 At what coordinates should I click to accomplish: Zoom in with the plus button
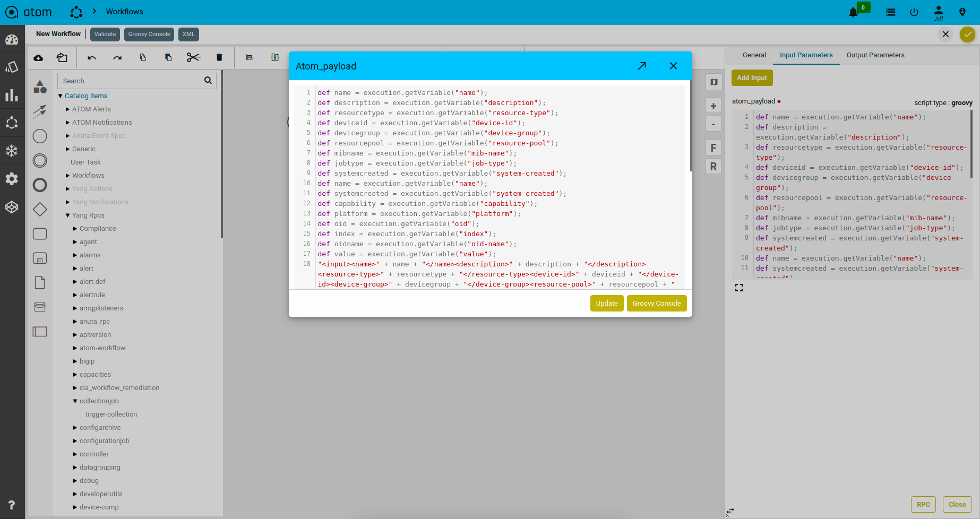click(x=713, y=106)
